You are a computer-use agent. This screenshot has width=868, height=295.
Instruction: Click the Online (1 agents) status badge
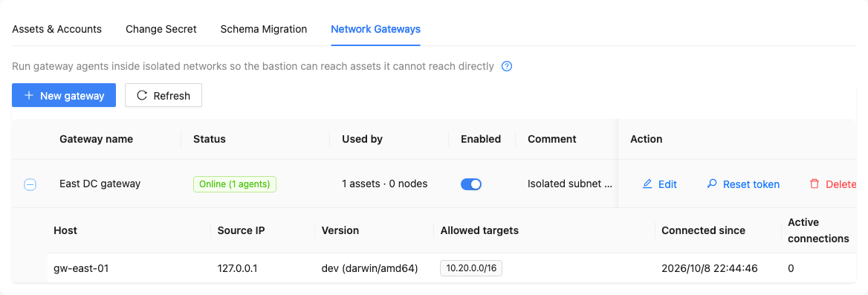(x=235, y=184)
